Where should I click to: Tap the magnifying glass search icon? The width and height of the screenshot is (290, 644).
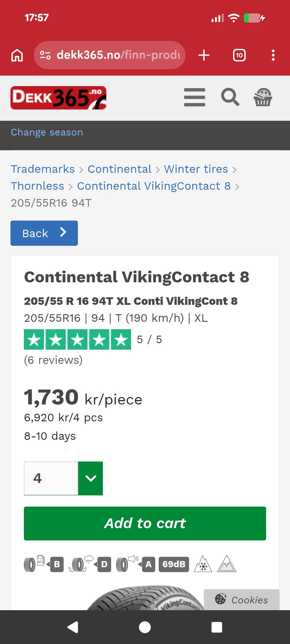coord(230,97)
